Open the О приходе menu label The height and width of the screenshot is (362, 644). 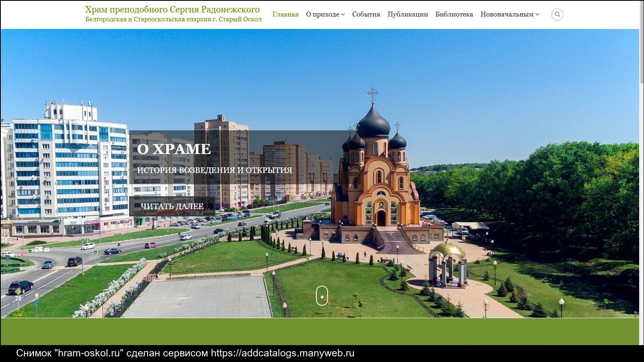coord(322,14)
